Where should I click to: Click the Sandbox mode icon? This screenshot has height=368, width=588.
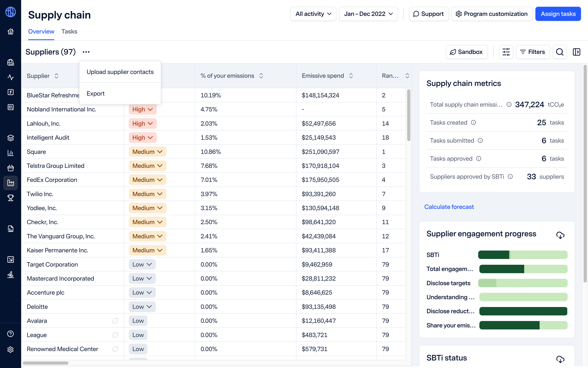(453, 52)
